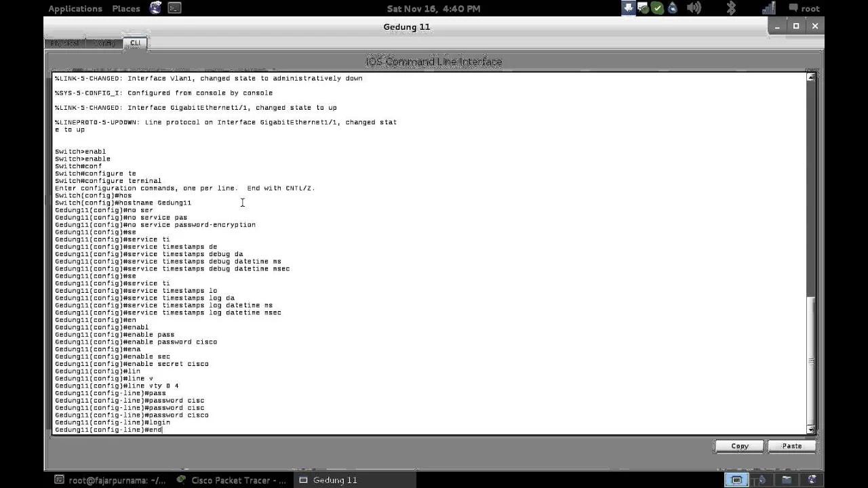
Task: Click the green checkmark tray icon
Action: (x=657, y=8)
